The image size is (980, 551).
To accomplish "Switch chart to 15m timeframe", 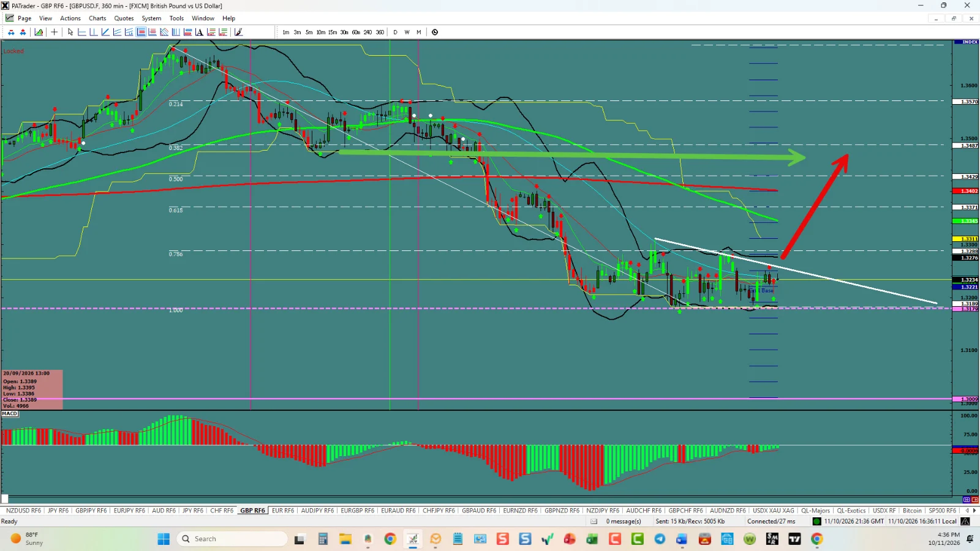I will pyautogui.click(x=332, y=32).
